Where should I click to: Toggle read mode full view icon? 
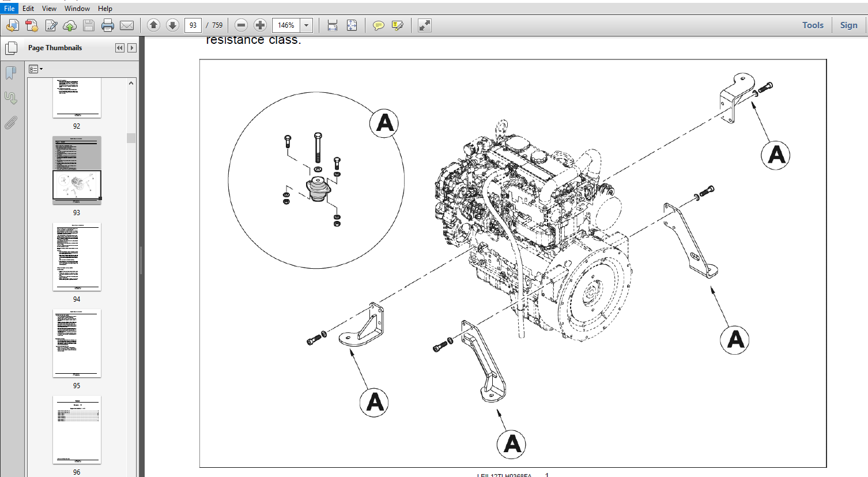tap(425, 25)
